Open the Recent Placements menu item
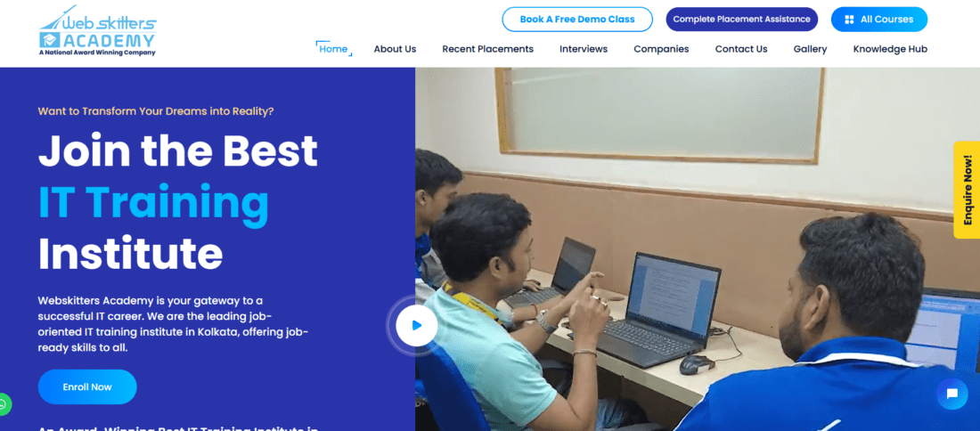 (x=487, y=49)
